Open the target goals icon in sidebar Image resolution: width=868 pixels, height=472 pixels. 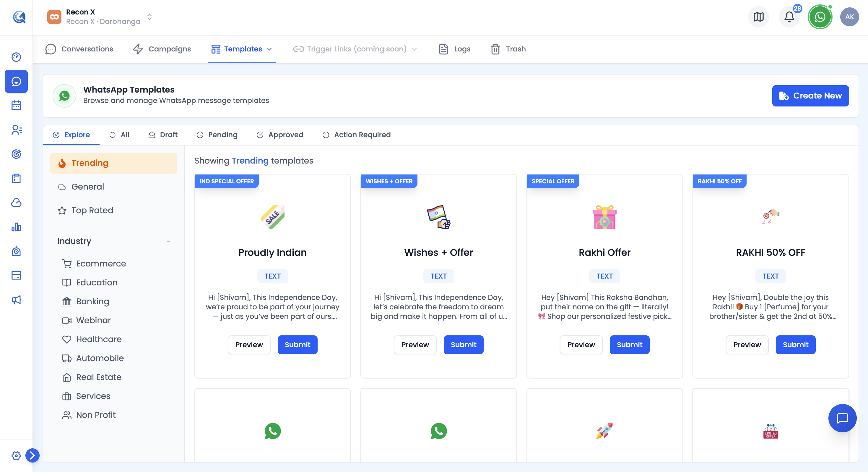pos(16,154)
